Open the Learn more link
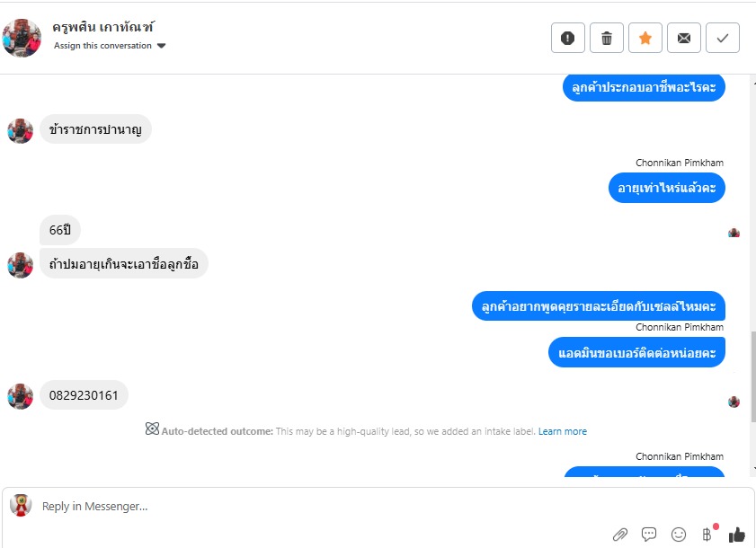This screenshot has height=548, width=756. coord(562,431)
